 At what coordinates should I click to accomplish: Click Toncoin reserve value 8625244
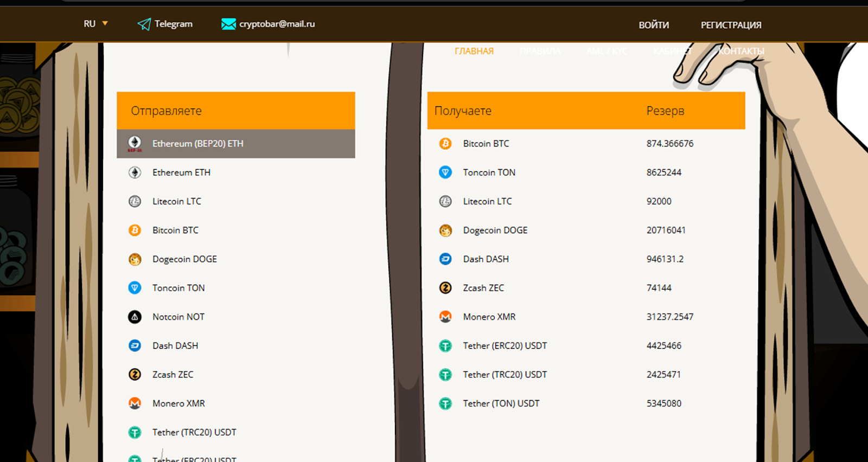click(664, 172)
